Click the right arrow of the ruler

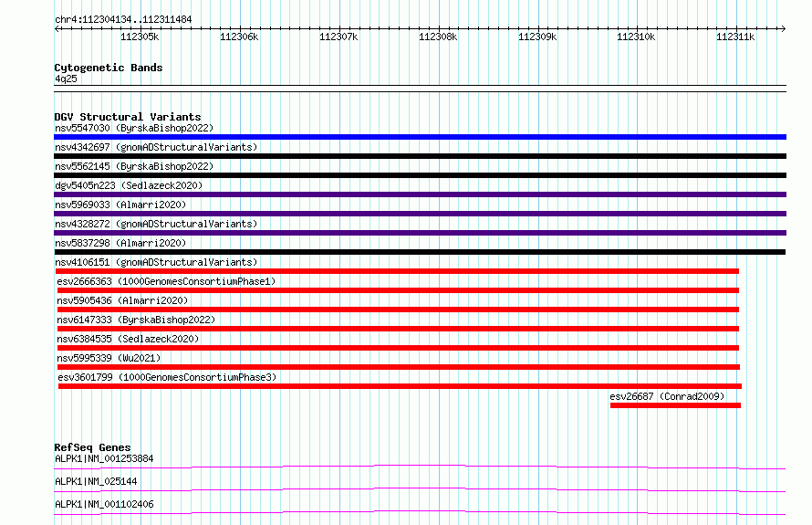click(x=783, y=28)
